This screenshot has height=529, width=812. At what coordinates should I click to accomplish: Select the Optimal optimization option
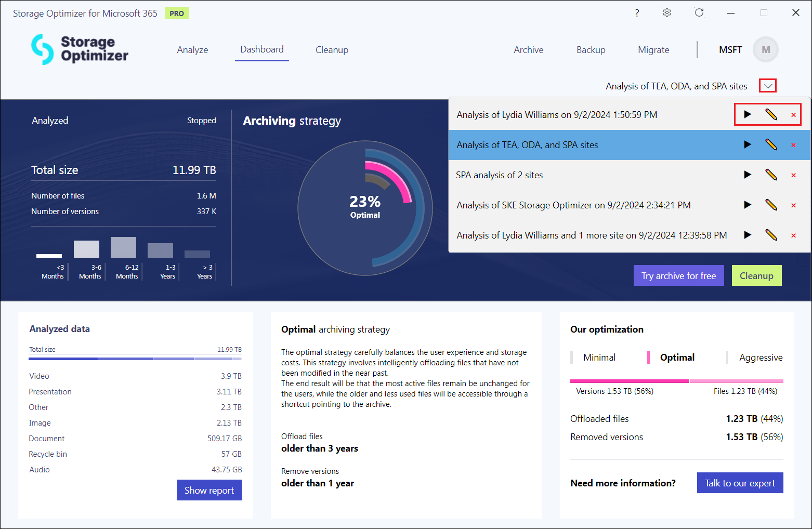[x=677, y=358]
